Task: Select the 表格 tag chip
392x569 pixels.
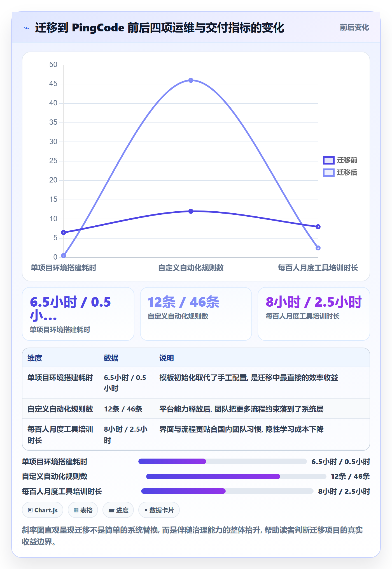Action: pos(83,510)
